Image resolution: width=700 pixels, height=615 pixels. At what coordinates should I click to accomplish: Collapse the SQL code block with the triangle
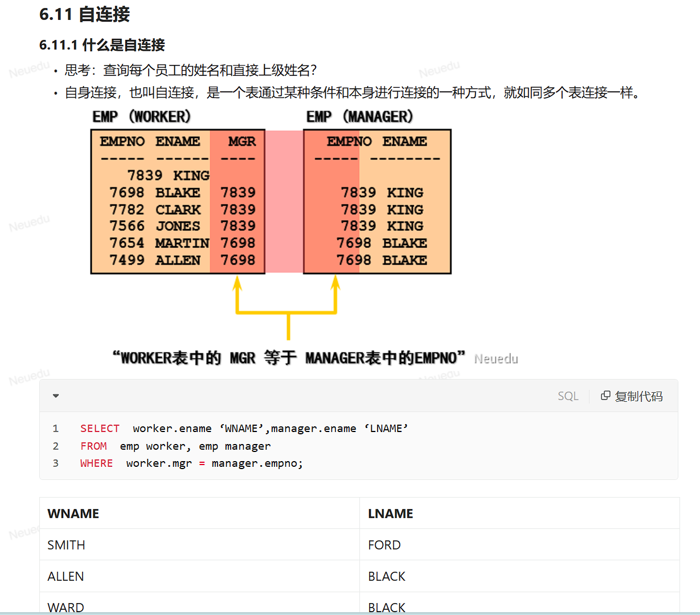point(55,395)
